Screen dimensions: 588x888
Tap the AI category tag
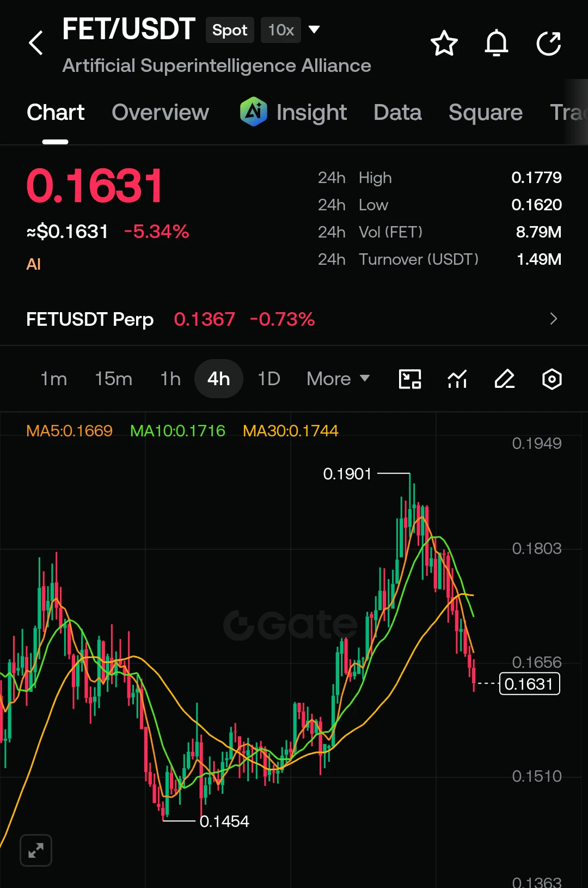click(x=34, y=264)
